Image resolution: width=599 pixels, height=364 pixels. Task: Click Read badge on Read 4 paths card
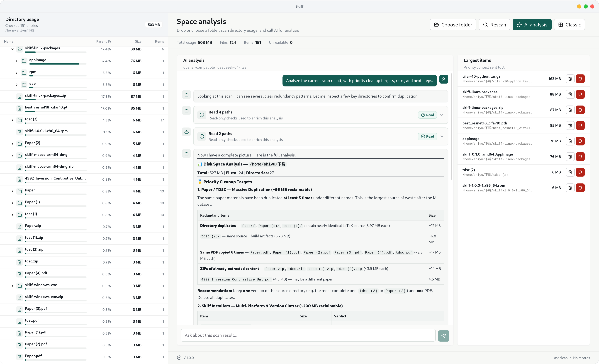tap(427, 115)
